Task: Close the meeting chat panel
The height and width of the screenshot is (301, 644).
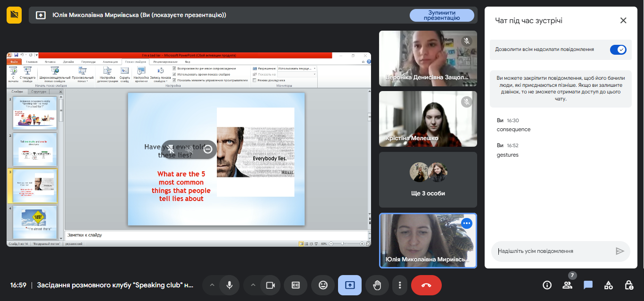Action: (x=623, y=20)
